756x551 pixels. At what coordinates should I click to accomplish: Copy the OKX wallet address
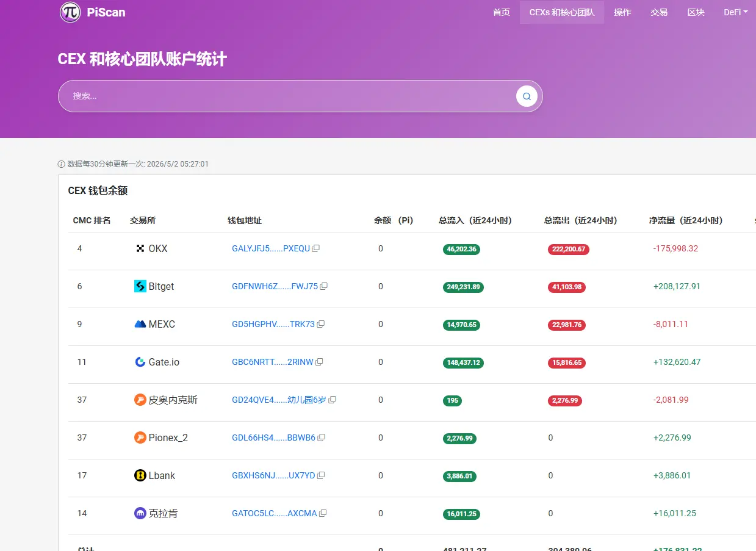click(316, 249)
